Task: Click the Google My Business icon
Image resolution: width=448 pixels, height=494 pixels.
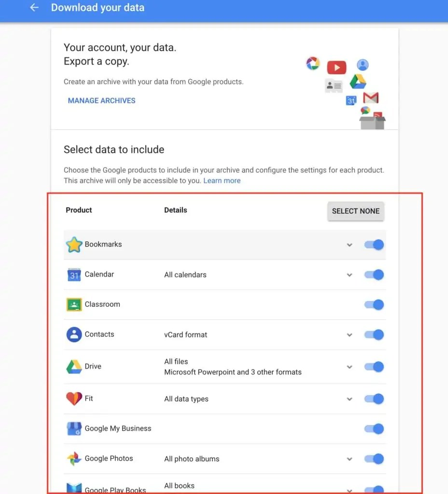Action: [x=73, y=428]
